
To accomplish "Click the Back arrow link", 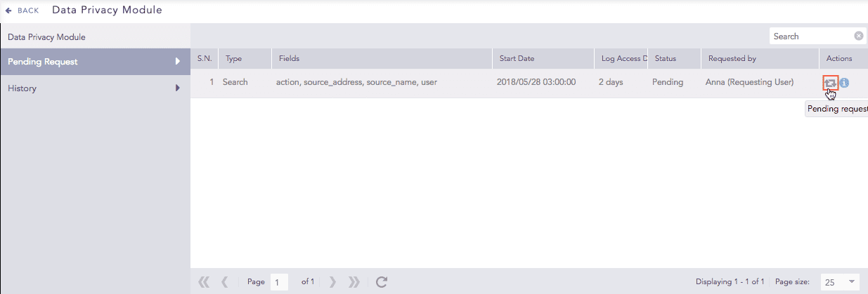I will point(22,11).
